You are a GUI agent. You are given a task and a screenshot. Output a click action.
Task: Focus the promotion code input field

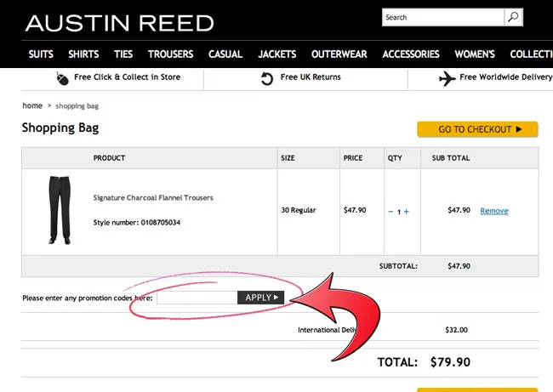coord(197,298)
